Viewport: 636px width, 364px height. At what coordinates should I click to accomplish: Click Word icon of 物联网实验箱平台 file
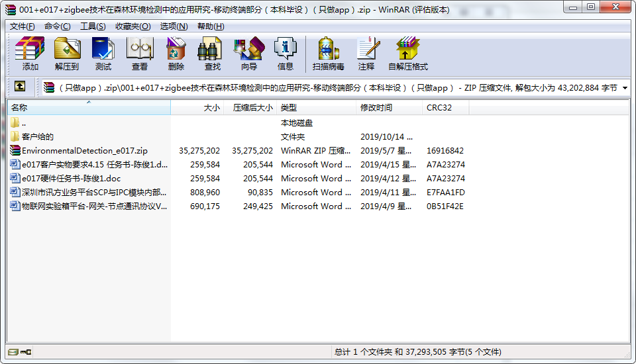(15, 206)
